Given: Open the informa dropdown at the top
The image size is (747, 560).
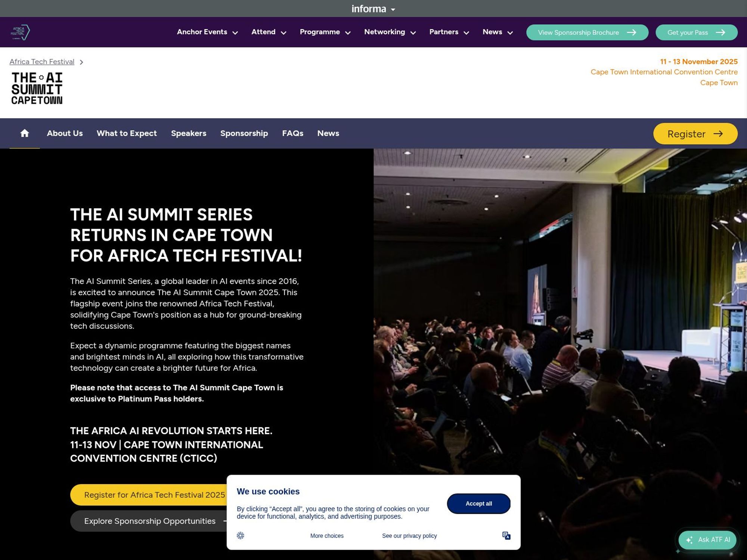Looking at the screenshot, I should (x=373, y=9).
